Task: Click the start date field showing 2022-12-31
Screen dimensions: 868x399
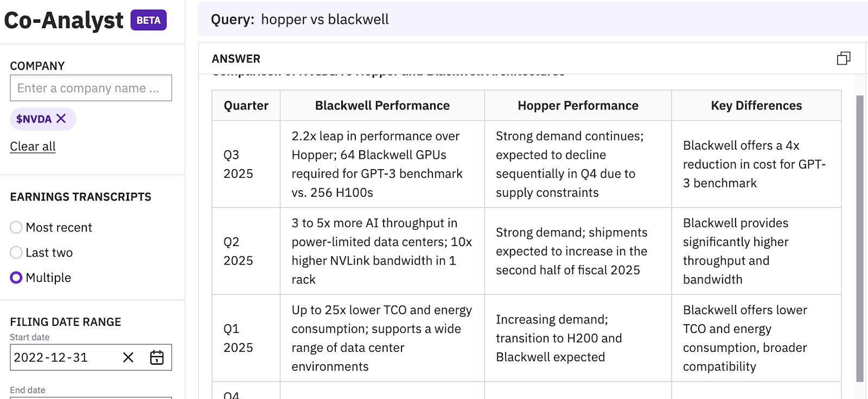Action: point(60,357)
